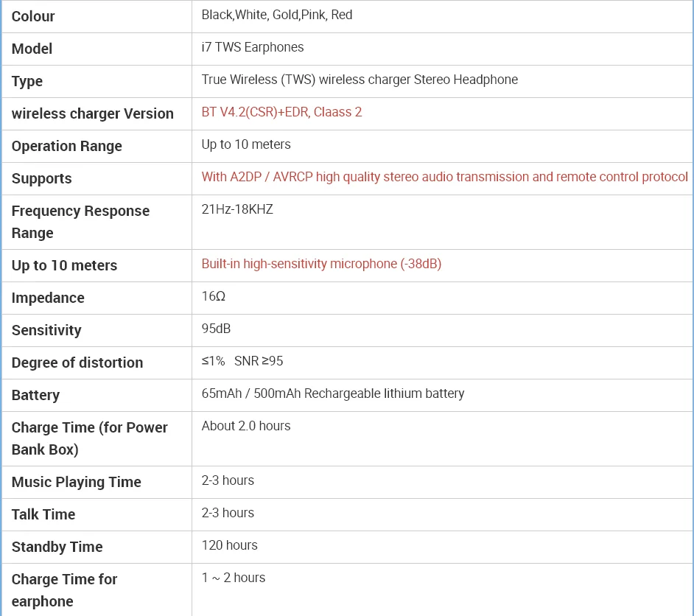Click the 120 hours standby value

coord(230,545)
